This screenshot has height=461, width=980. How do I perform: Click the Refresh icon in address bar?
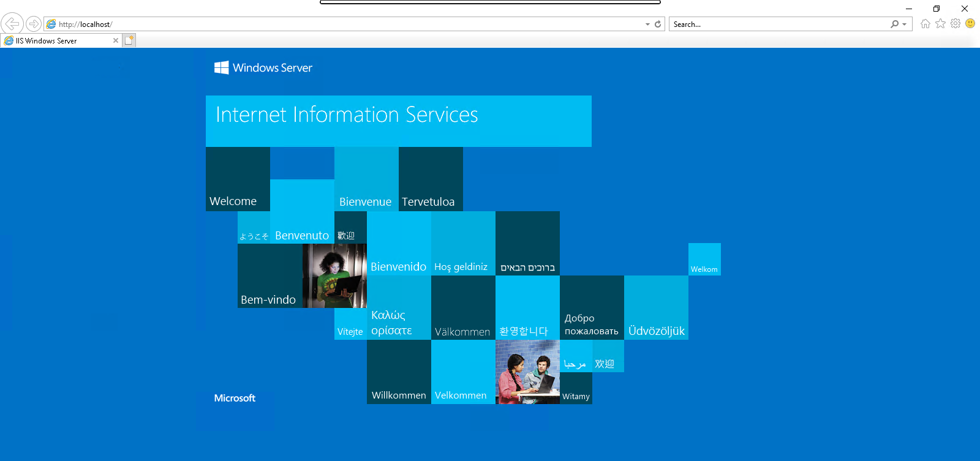point(658,24)
